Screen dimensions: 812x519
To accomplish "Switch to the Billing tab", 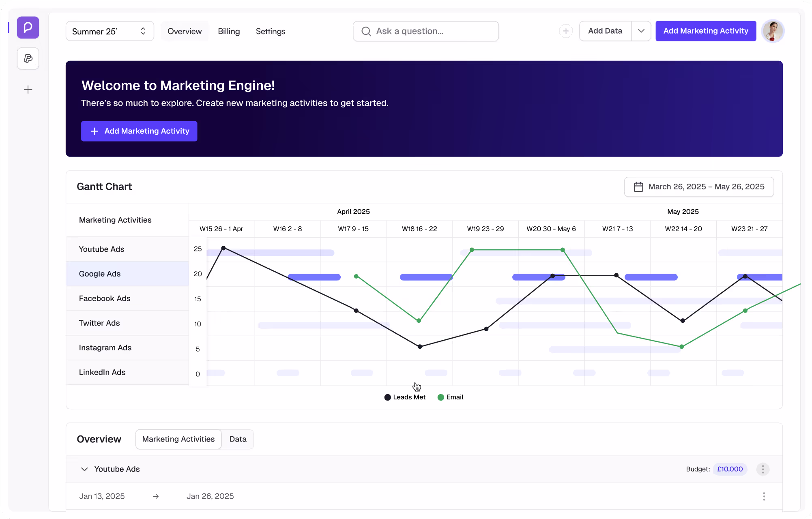I will point(229,31).
